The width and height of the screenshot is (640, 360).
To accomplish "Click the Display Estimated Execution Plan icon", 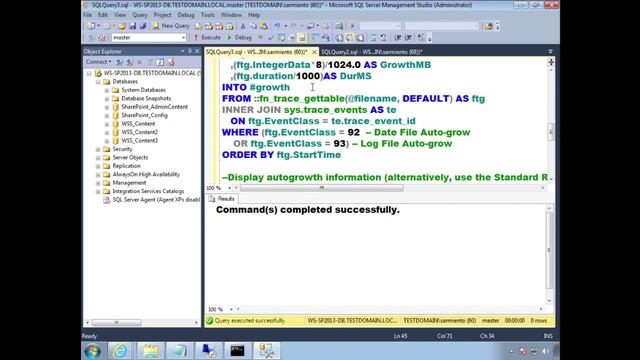I will 281,38.
